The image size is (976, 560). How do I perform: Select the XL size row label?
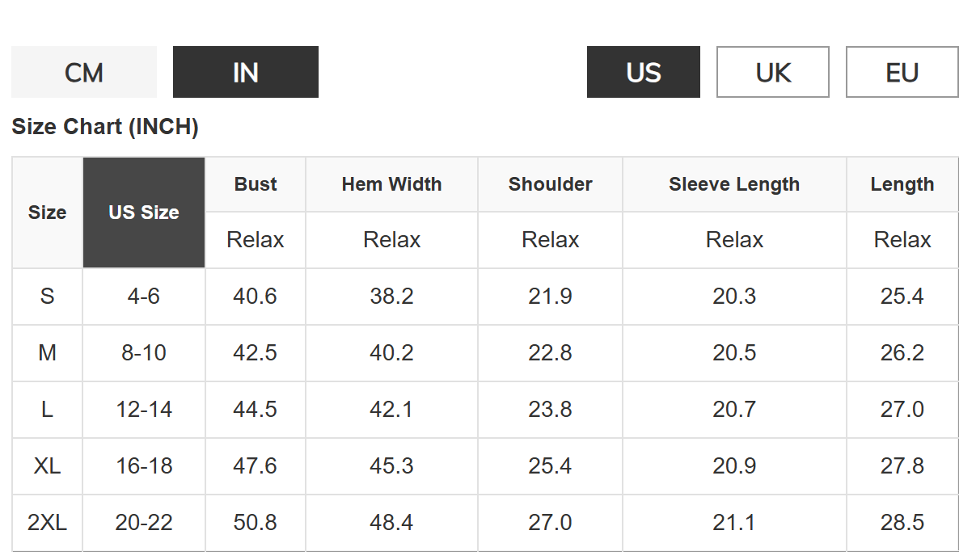pyautogui.click(x=47, y=466)
